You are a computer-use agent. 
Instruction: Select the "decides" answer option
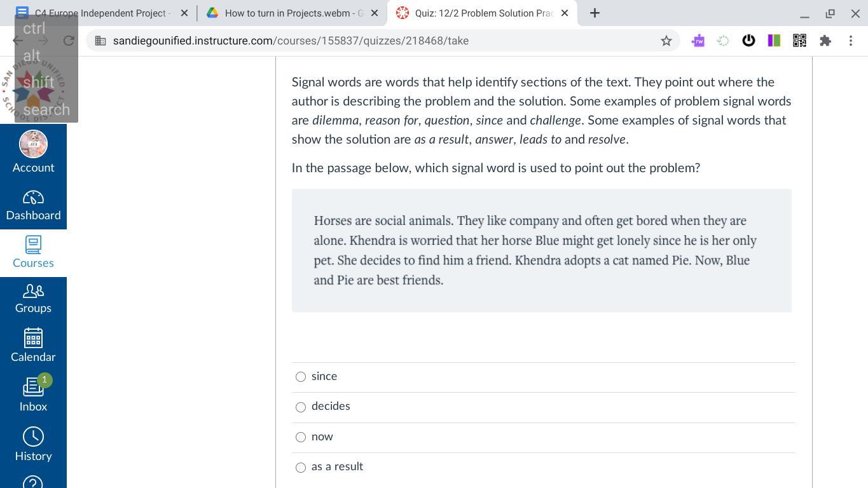(x=301, y=407)
